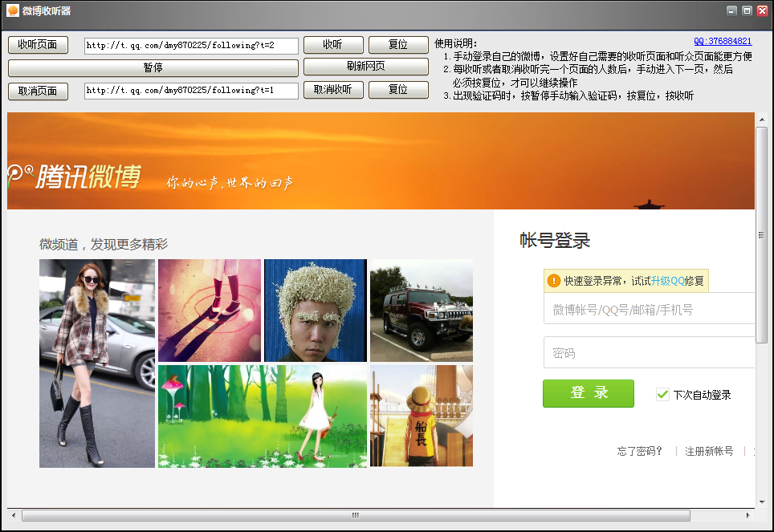Open the QQ:376884821 link
The width and height of the screenshot is (774, 532).
tap(723, 42)
